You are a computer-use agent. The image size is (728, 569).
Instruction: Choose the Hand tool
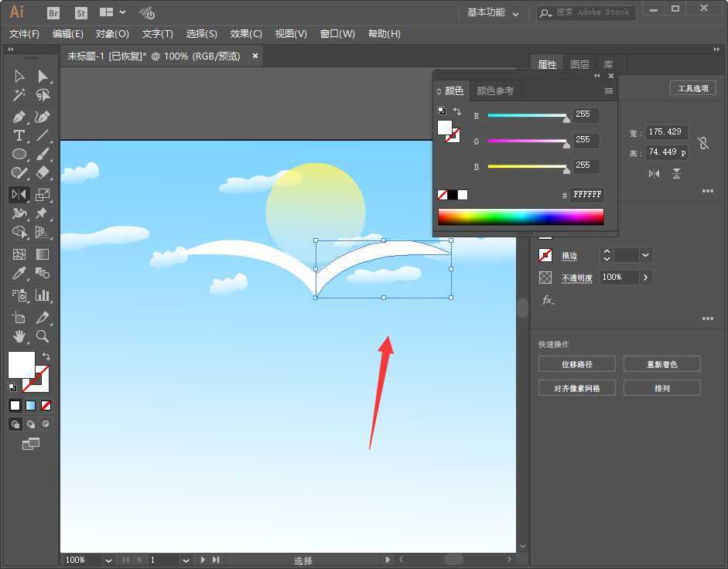click(19, 336)
